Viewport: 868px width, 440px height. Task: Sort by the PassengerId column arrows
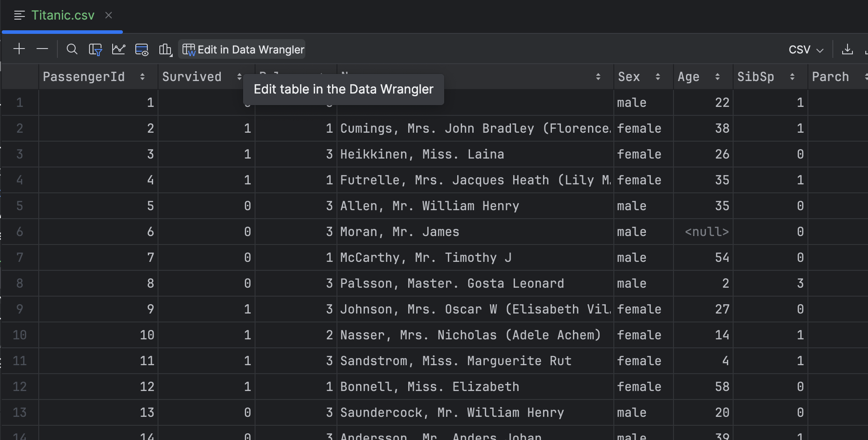click(142, 77)
